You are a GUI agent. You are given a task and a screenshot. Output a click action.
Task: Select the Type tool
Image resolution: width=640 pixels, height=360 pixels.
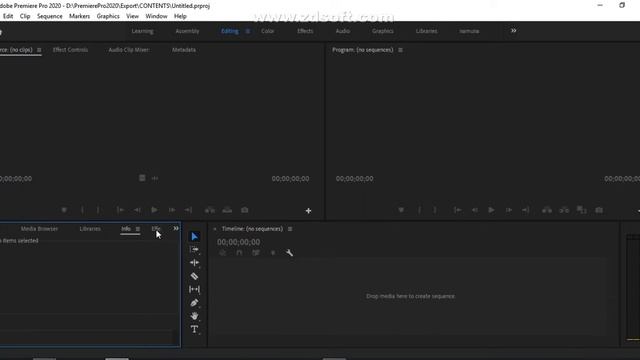[194, 329]
